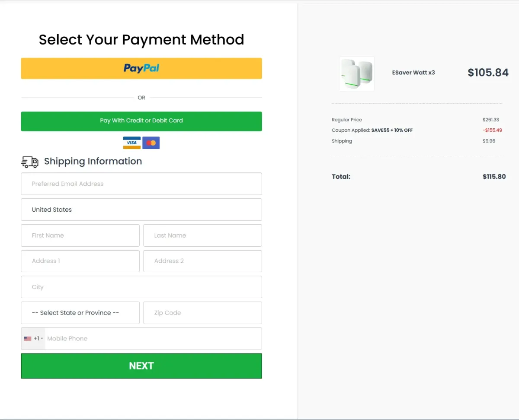Select the Visa card icon
This screenshot has height=420, width=519.
(x=131, y=143)
